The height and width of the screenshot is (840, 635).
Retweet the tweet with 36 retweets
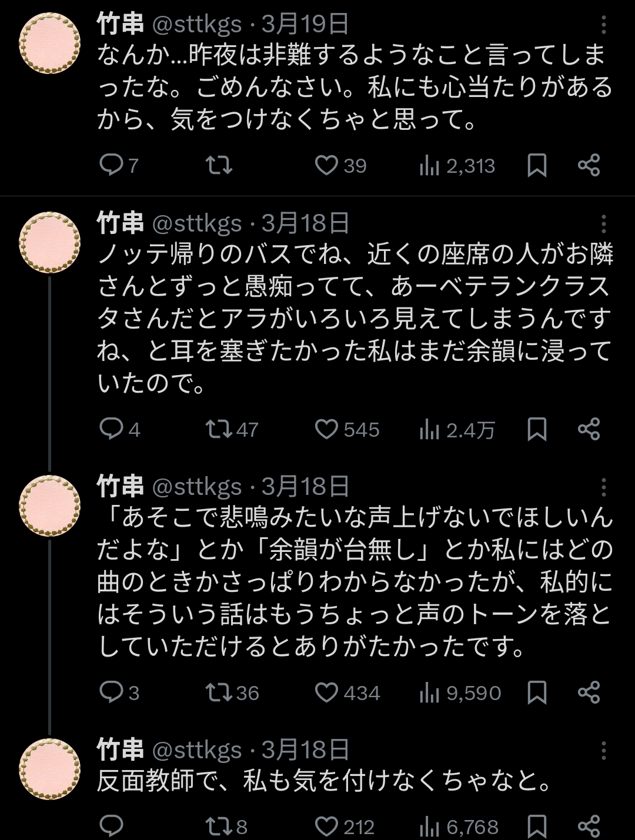[219, 692]
